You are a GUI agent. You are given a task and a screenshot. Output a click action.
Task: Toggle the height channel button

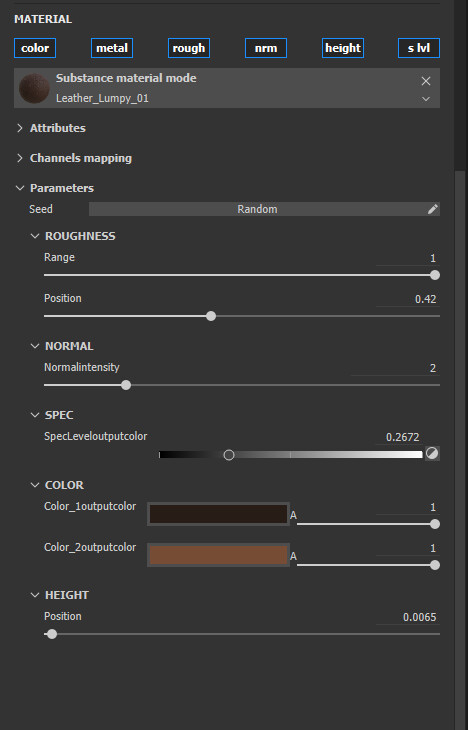click(343, 48)
